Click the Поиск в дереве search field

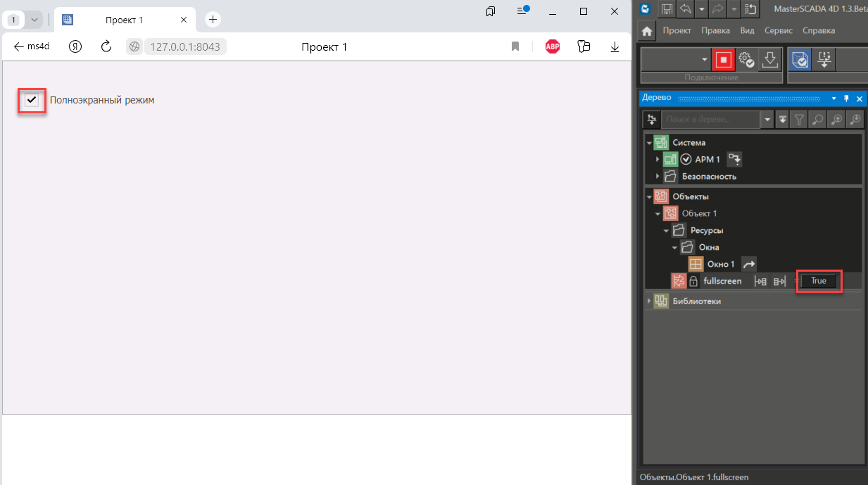[x=711, y=120]
